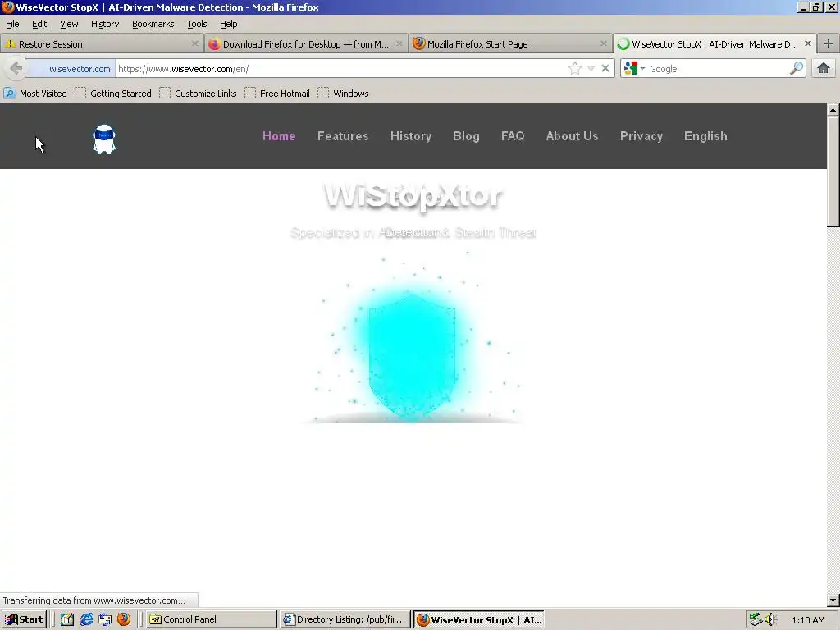Click the vertical scrollbar down arrow
Screen dimensions: 840x630
pyautogui.click(x=833, y=600)
